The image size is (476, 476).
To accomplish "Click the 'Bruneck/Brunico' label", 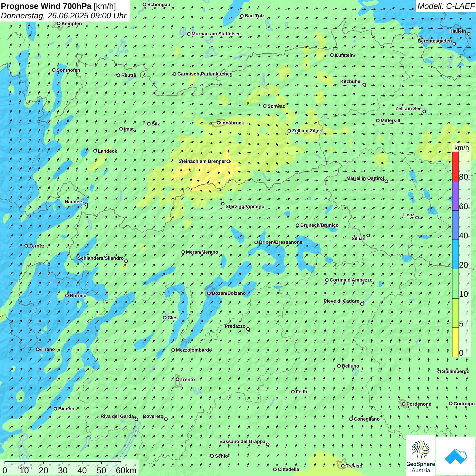I will point(319,225).
